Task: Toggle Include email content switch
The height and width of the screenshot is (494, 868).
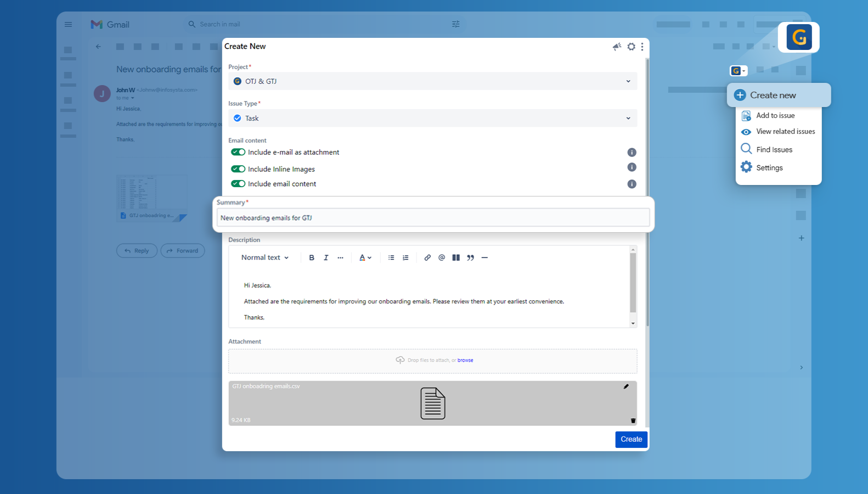Action: pyautogui.click(x=238, y=184)
